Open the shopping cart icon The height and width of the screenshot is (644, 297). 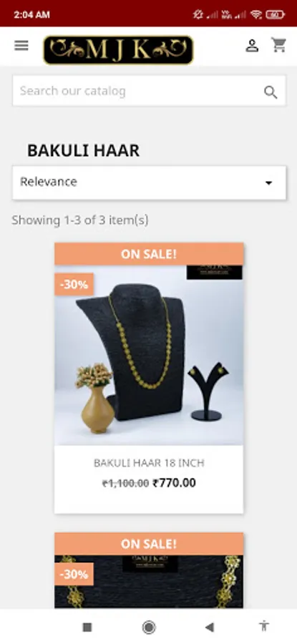click(279, 45)
